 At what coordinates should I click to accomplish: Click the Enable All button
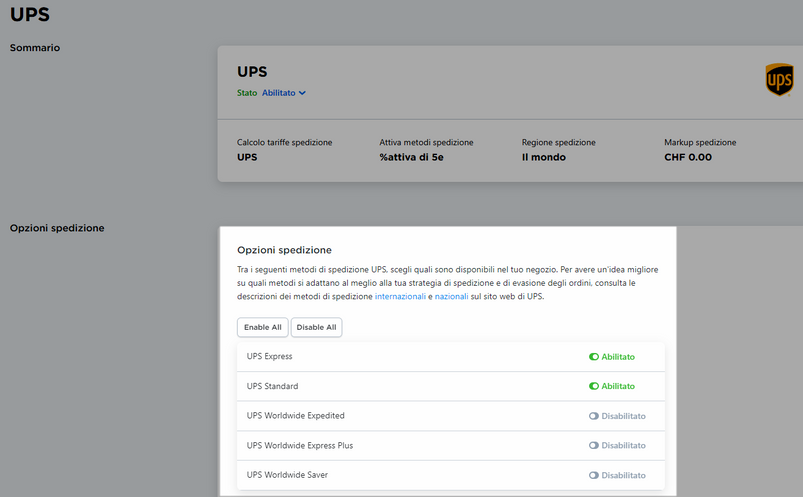pos(263,327)
